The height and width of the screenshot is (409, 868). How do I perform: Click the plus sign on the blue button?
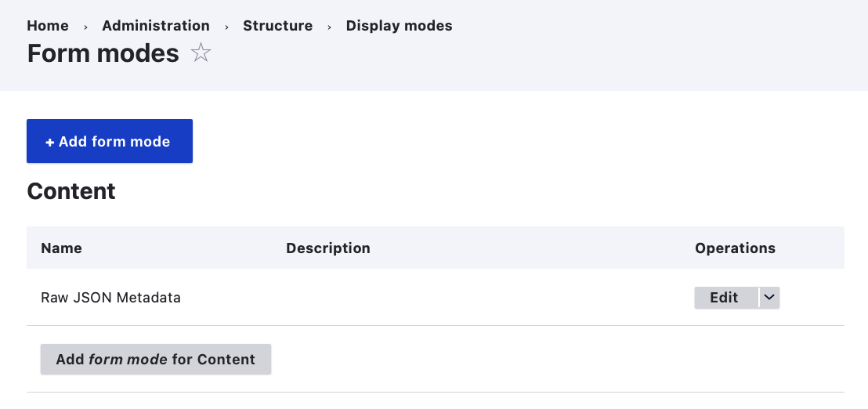tap(49, 142)
